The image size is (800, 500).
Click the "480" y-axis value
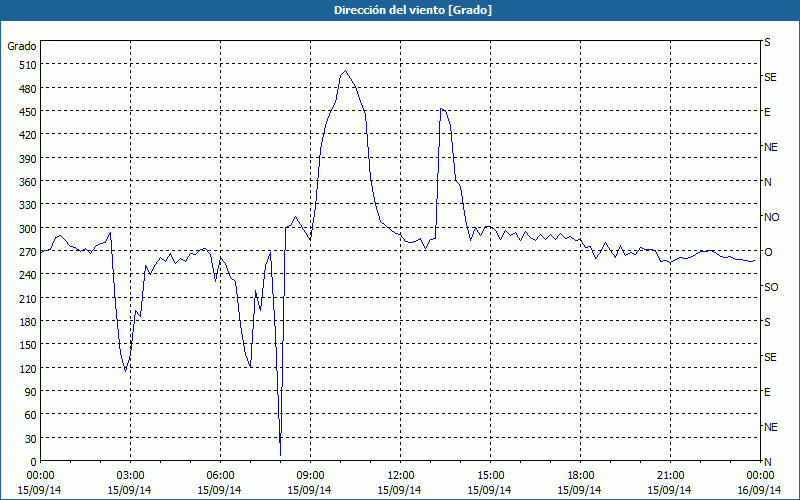(x=28, y=89)
